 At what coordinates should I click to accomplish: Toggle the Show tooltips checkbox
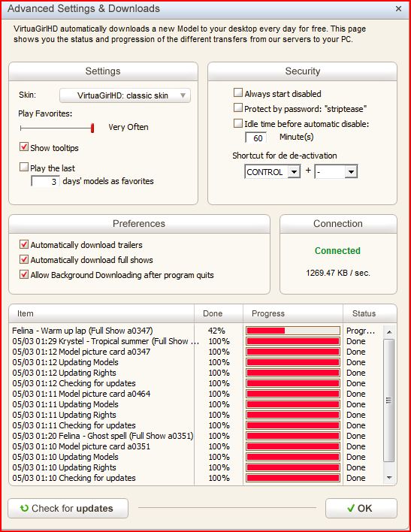(x=24, y=147)
